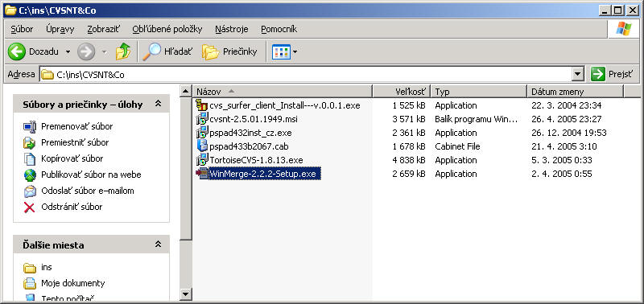This screenshot has width=644, height=304.
Task: Open the Zobraziť menu
Action: (104, 29)
